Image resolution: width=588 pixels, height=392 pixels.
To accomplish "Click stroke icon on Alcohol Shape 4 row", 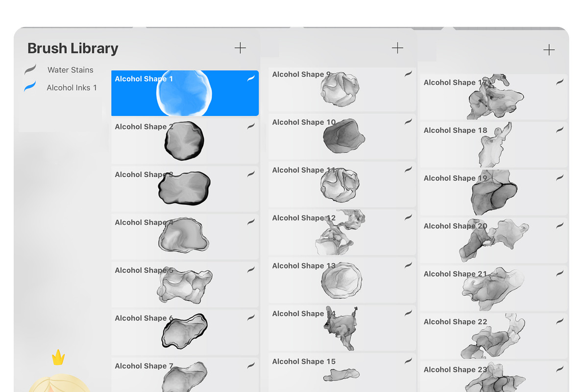I will click(x=251, y=222).
